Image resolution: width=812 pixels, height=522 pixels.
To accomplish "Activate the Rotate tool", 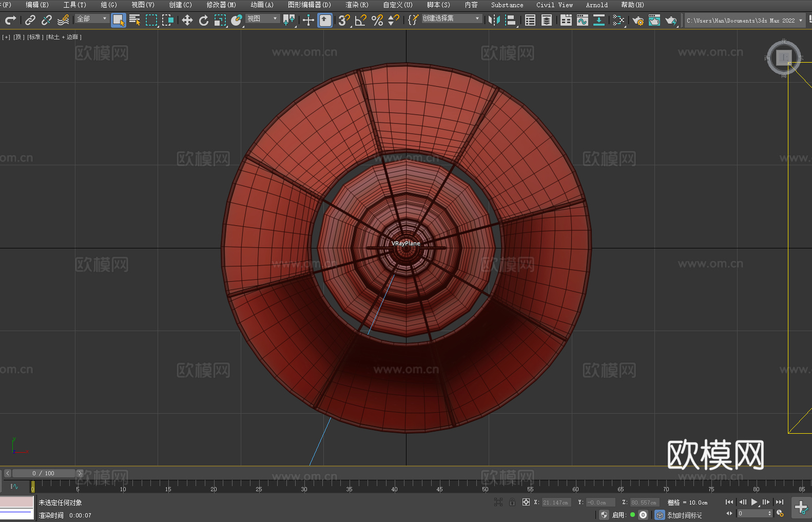I will 204,20.
